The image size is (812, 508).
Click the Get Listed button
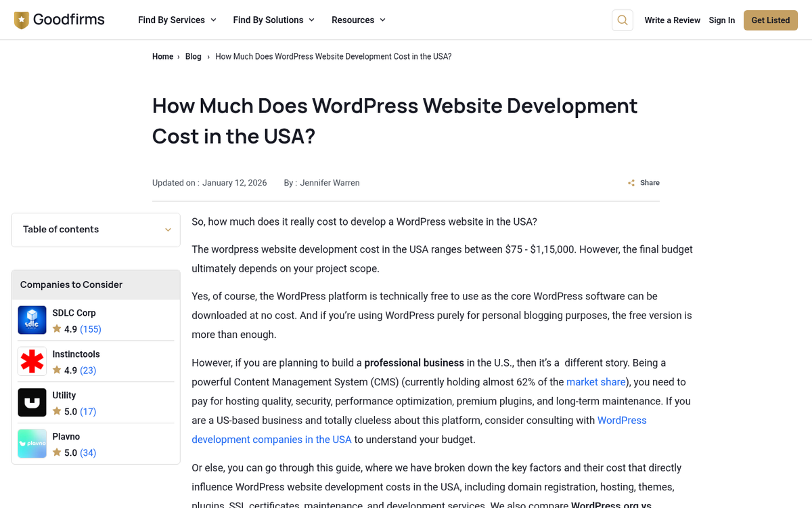tap(770, 20)
